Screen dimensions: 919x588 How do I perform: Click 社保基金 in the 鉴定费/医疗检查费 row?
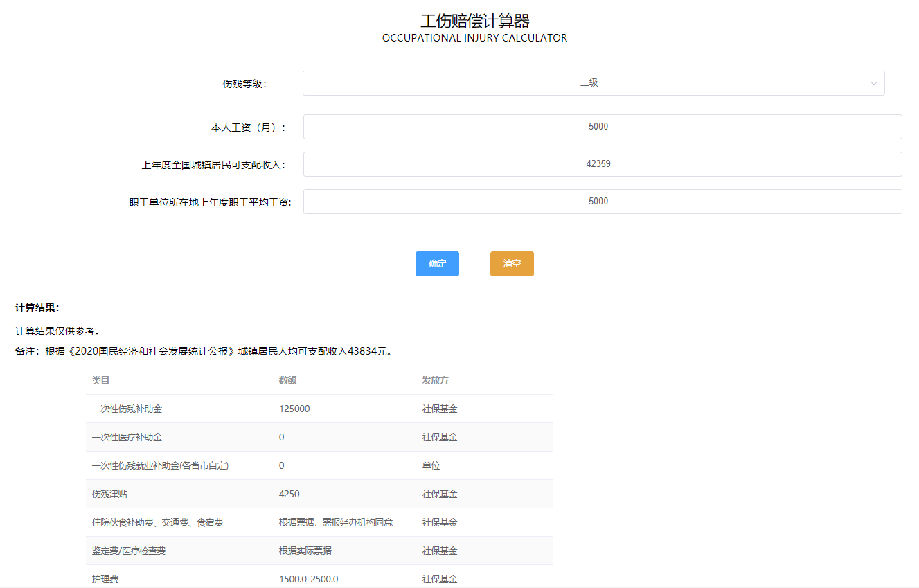click(x=440, y=551)
